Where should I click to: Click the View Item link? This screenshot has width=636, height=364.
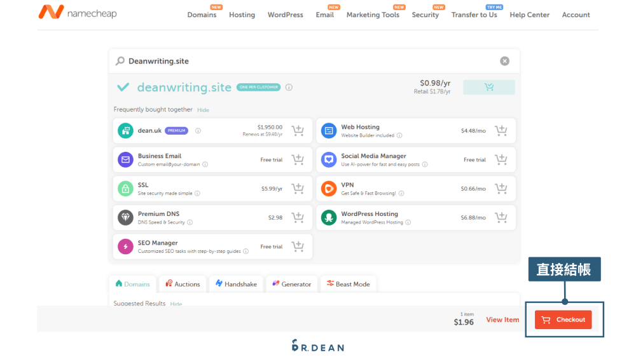(x=502, y=320)
